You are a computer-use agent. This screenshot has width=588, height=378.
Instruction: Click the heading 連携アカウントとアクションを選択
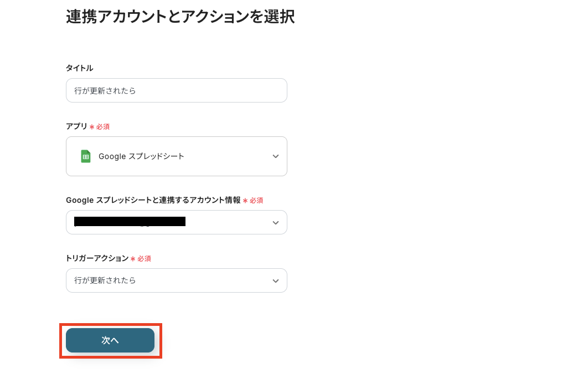180,17
